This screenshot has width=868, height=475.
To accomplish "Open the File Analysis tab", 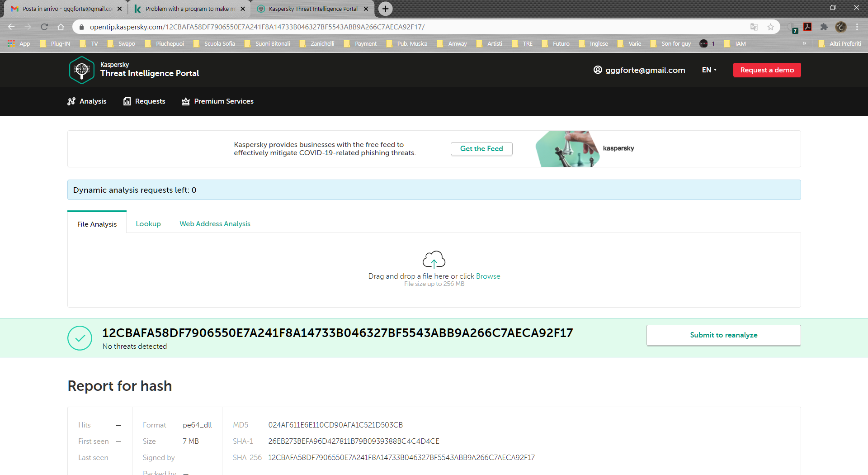I will (97, 224).
